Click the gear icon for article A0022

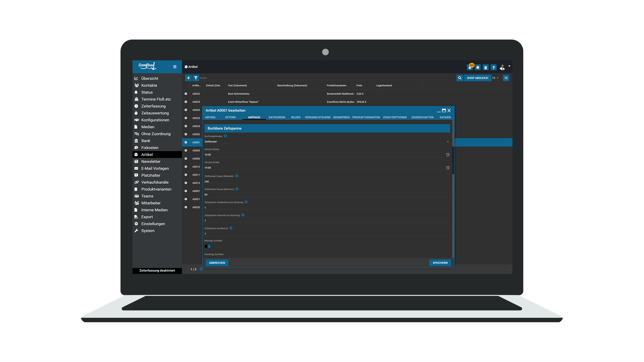point(186,94)
